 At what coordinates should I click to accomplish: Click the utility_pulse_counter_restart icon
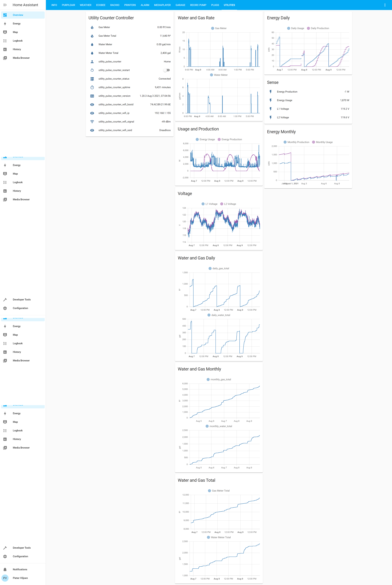(x=92, y=70)
